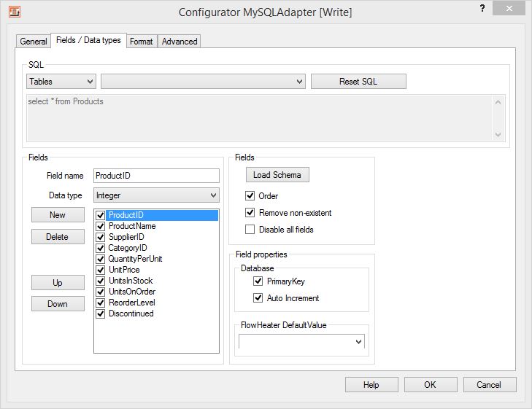
Task: Open the Format tab
Action: [x=142, y=42]
